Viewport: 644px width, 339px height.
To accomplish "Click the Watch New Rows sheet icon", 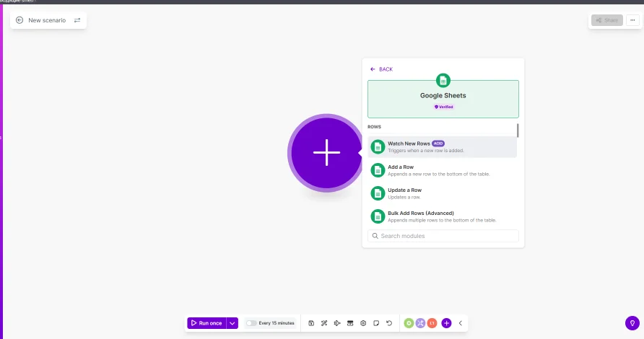I will 378,147.
